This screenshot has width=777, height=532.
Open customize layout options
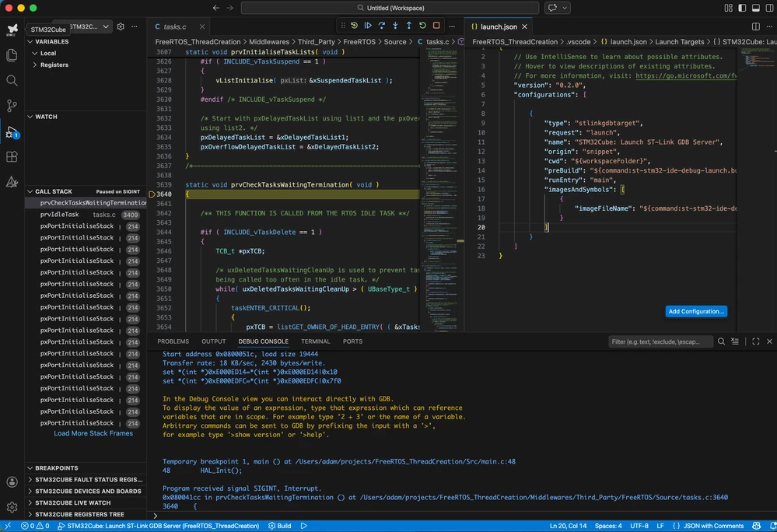click(729, 8)
